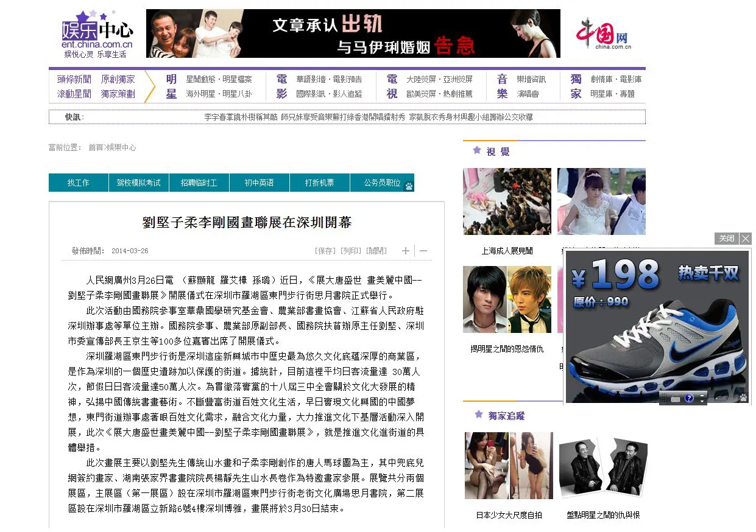This screenshot has height=532, width=756.
Task: Open the 頭條新聞 link
Action: click(x=74, y=79)
